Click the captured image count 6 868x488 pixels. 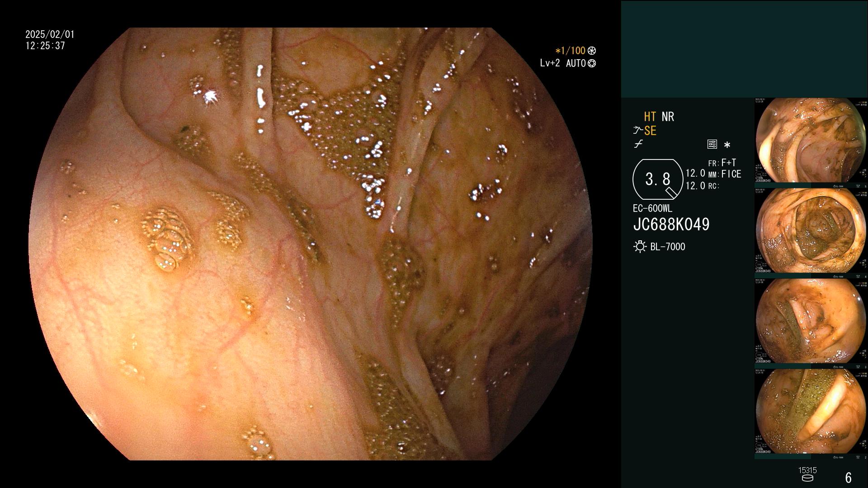pyautogui.click(x=849, y=478)
